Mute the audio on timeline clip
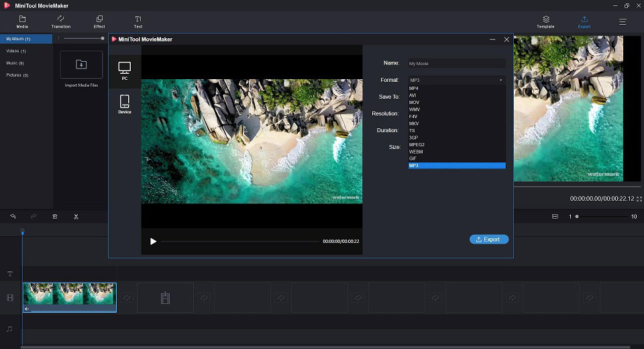644x349 pixels. pos(27,309)
